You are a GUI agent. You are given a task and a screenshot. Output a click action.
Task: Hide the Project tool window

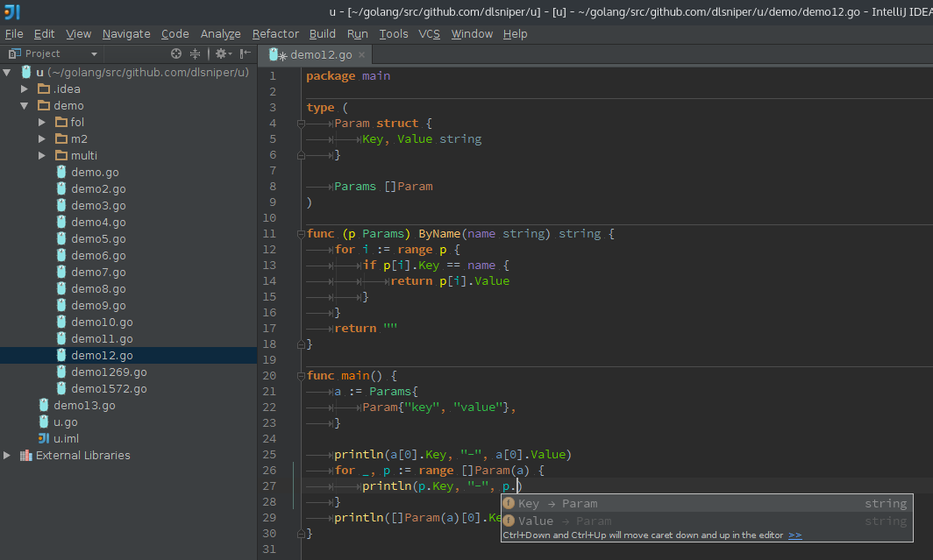(243, 53)
